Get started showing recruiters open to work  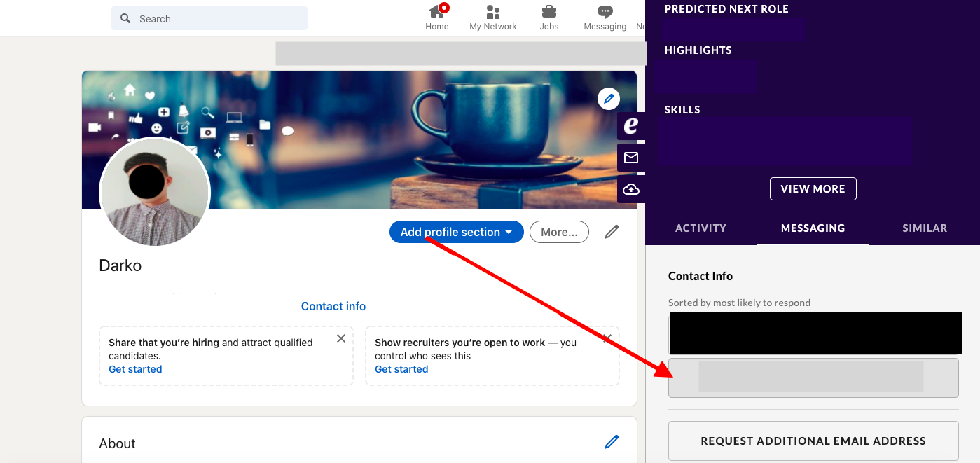401,369
